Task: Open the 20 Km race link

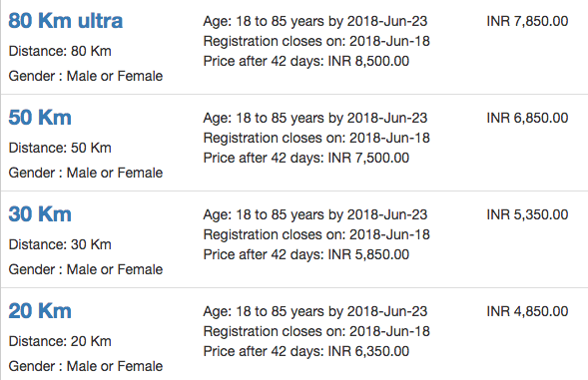Action: 40,310
